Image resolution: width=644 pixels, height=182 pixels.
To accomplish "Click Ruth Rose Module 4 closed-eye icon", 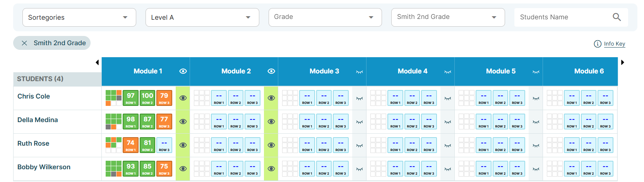I will [x=448, y=146].
